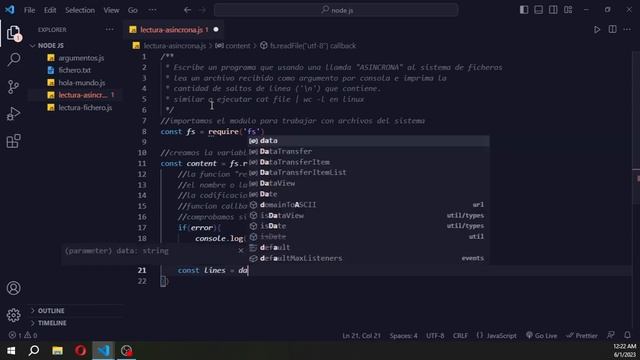640x360 pixels.
Task: Open the Run and Debug view
Action: pos(13,114)
